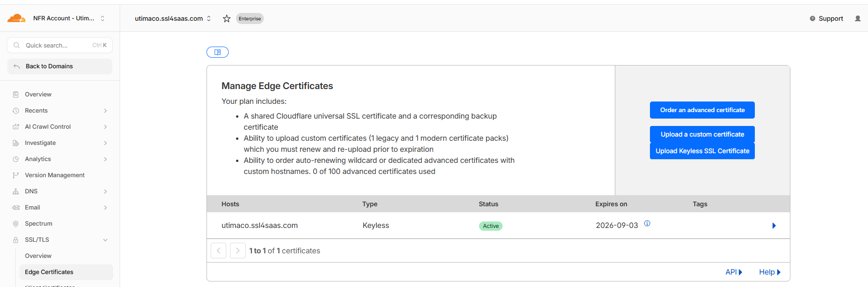
Task: Open the NFR Account switcher dropdown
Action: [69, 18]
